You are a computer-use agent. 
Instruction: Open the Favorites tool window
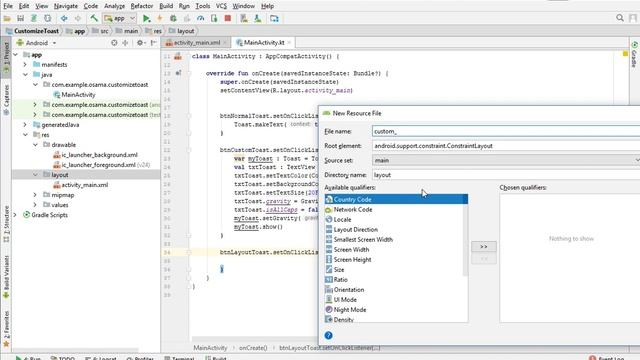(6, 329)
